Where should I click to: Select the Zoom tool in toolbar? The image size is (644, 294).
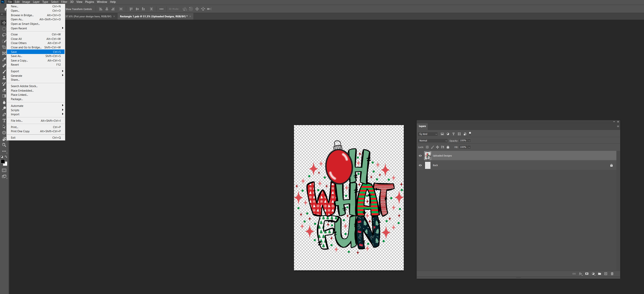(x=4, y=145)
